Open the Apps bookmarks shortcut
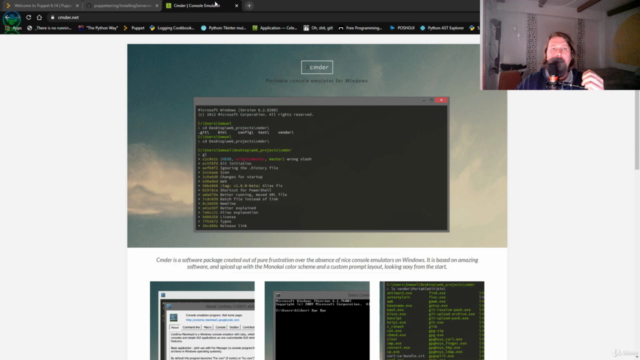The image size is (640, 360). pos(13,28)
